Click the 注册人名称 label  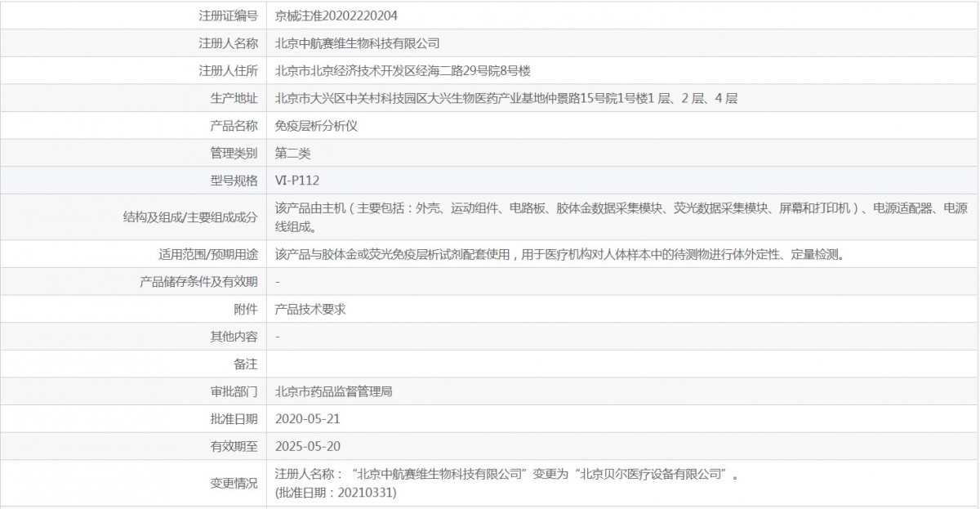228,42
